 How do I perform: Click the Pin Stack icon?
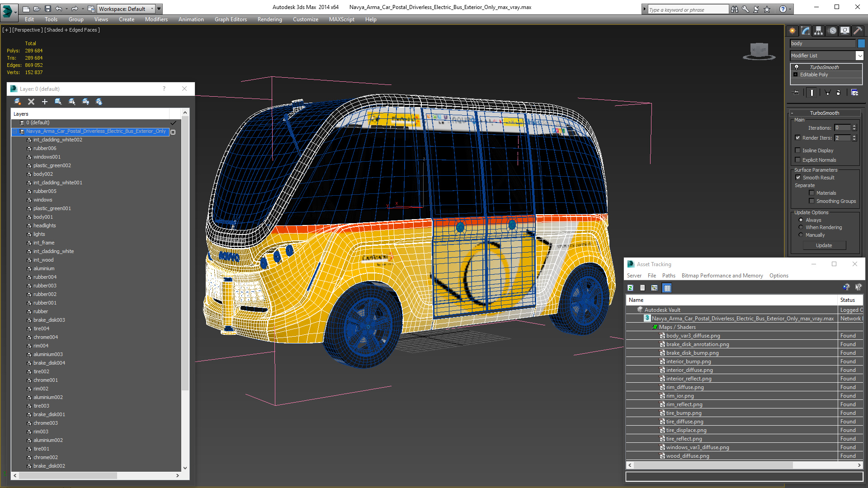point(796,93)
